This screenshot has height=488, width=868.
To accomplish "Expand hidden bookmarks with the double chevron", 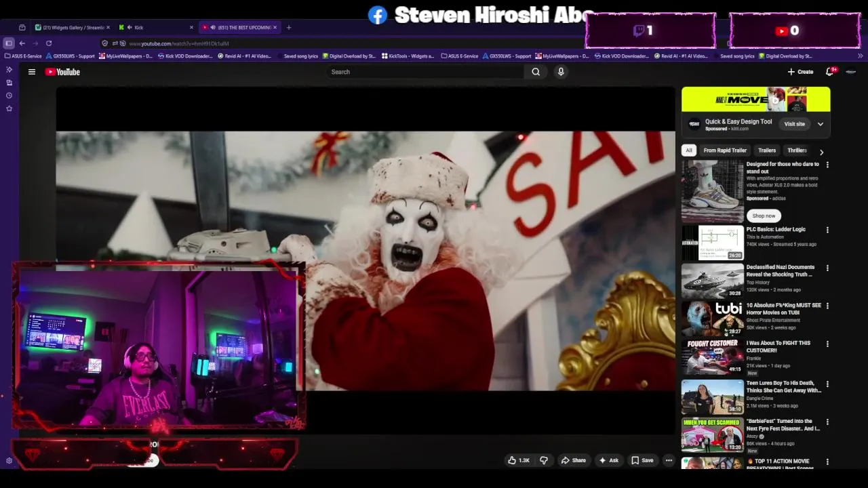I will pyautogui.click(x=861, y=56).
